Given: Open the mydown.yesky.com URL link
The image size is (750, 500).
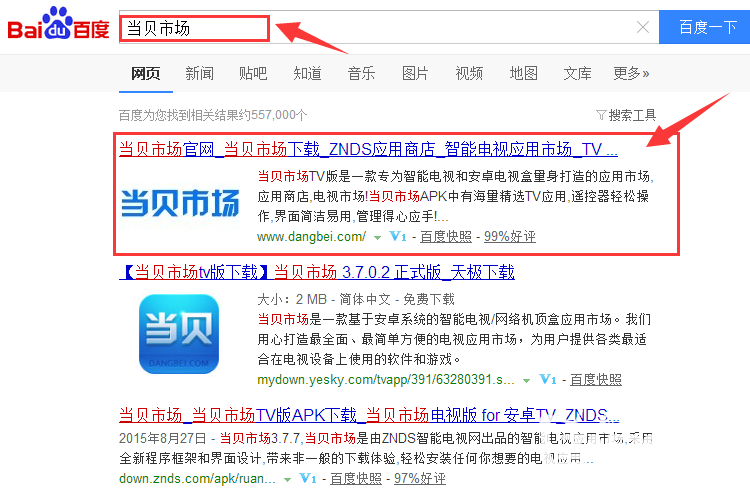Looking at the screenshot, I should point(386,380).
